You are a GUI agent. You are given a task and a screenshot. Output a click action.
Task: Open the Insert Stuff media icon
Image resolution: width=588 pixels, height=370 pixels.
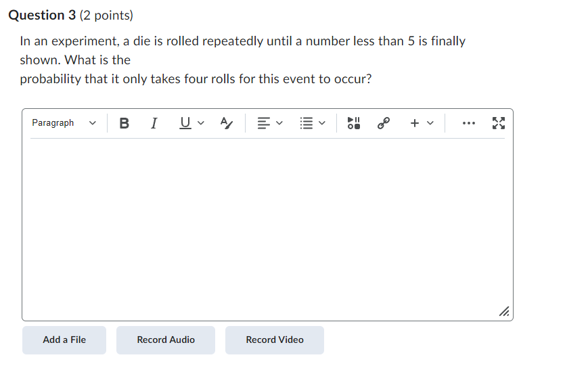(354, 123)
